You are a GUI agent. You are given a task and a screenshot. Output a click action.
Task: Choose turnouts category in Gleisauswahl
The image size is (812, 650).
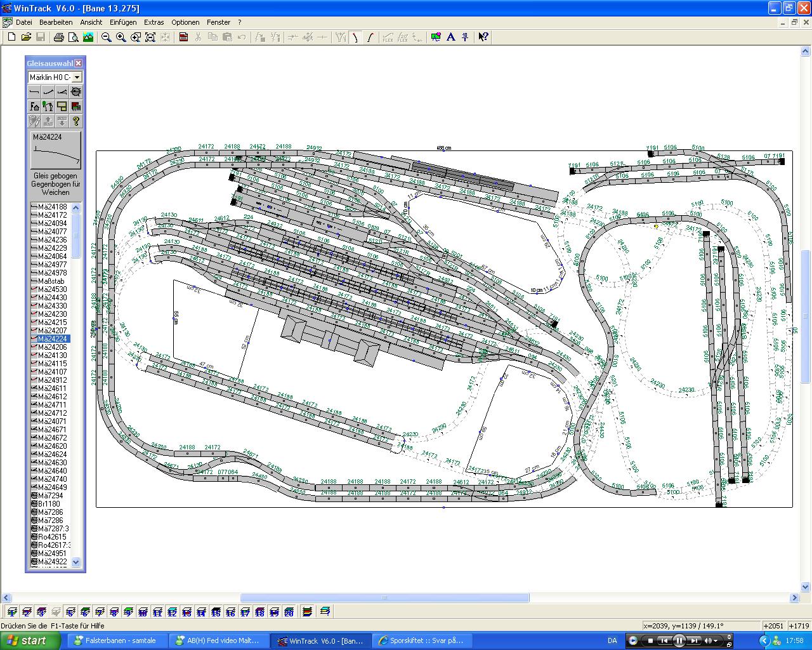click(62, 92)
